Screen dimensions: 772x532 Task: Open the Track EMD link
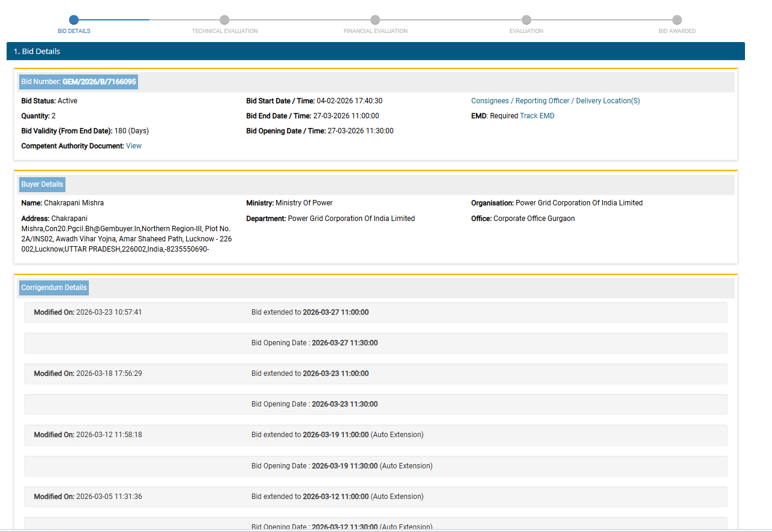[x=537, y=116]
